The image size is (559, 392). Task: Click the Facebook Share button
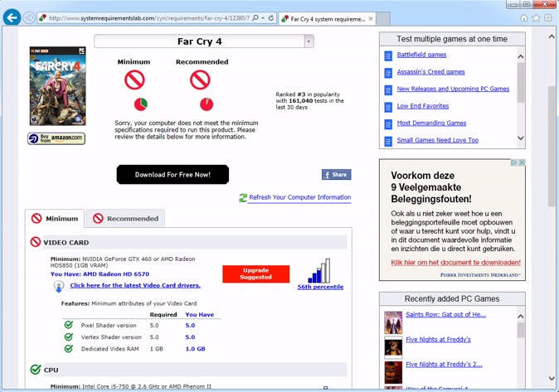tap(336, 175)
